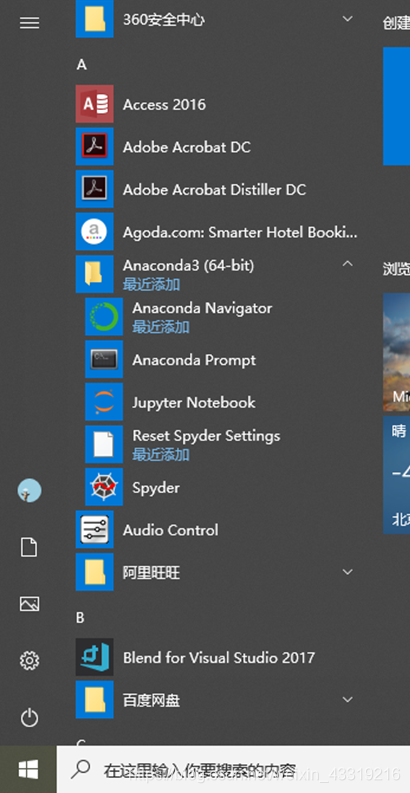Click the Reset Spyder Settings document icon

tap(104, 444)
